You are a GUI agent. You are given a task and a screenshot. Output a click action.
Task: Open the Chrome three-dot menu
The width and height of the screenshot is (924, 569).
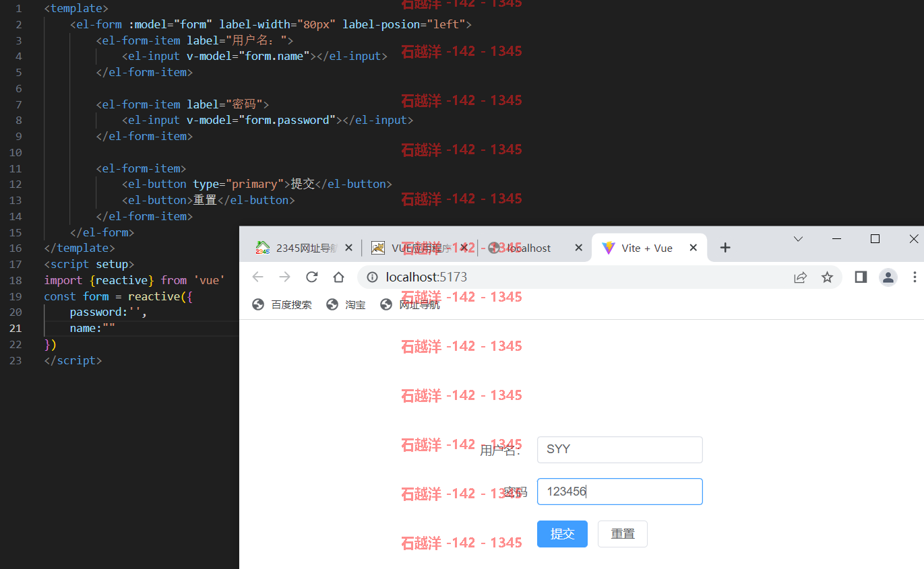[915, 277]
